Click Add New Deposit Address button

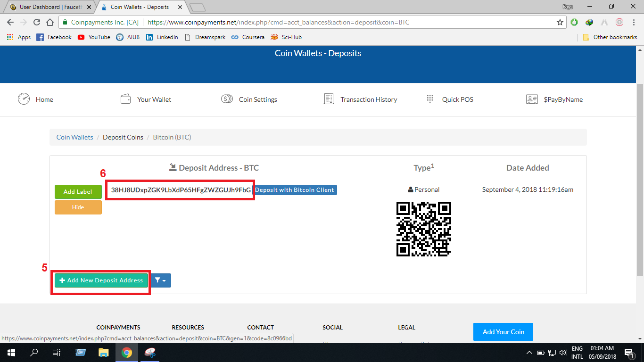coord(101,280)
